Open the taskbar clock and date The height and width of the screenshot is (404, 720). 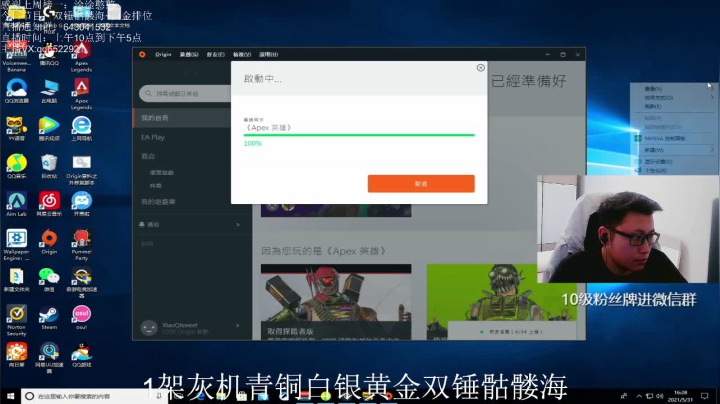pos(681,396)
